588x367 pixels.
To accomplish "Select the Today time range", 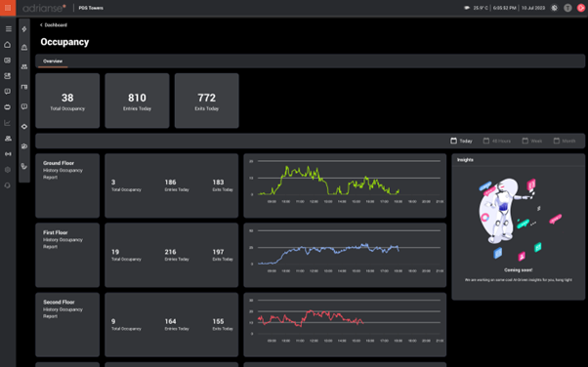I will [x=461, y=141].
